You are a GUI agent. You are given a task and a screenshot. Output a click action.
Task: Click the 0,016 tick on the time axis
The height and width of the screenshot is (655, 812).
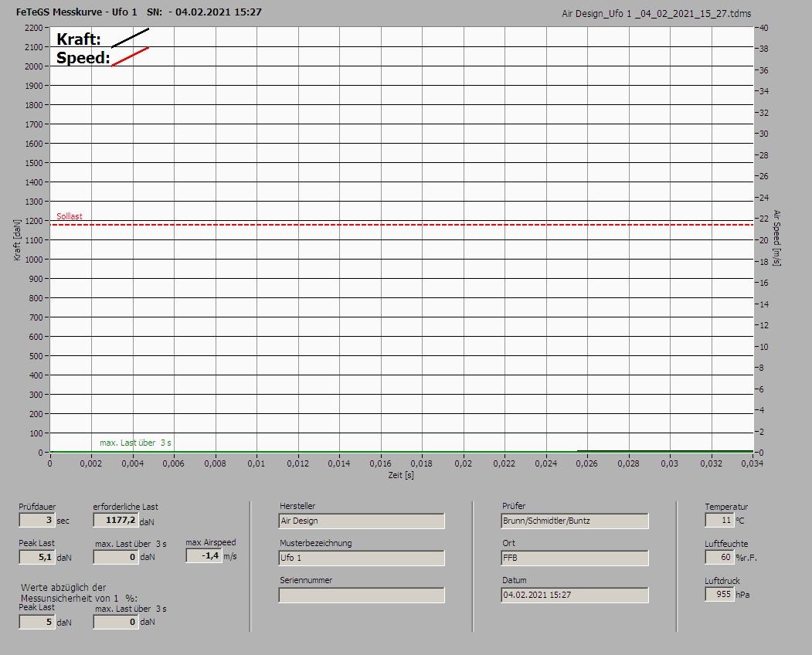coord(380,463)
